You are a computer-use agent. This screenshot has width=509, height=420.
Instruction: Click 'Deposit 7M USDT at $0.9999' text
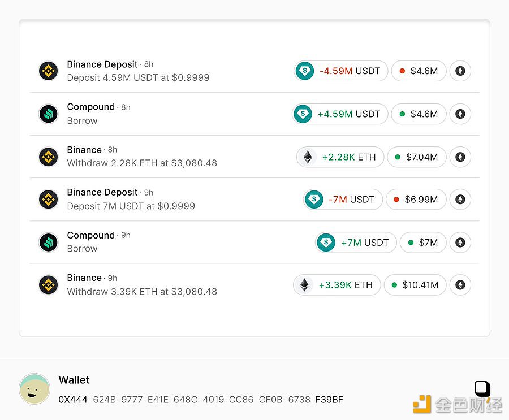point(131,206)
